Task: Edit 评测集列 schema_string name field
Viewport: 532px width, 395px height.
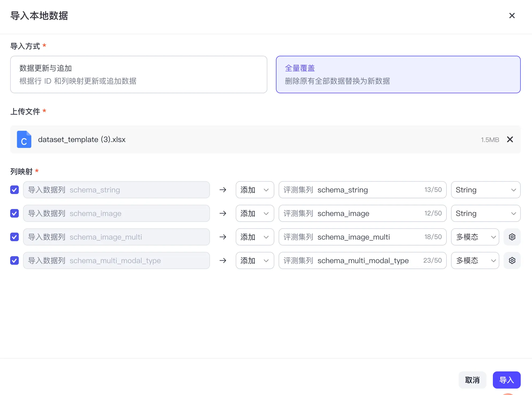Action: [363, 190]
